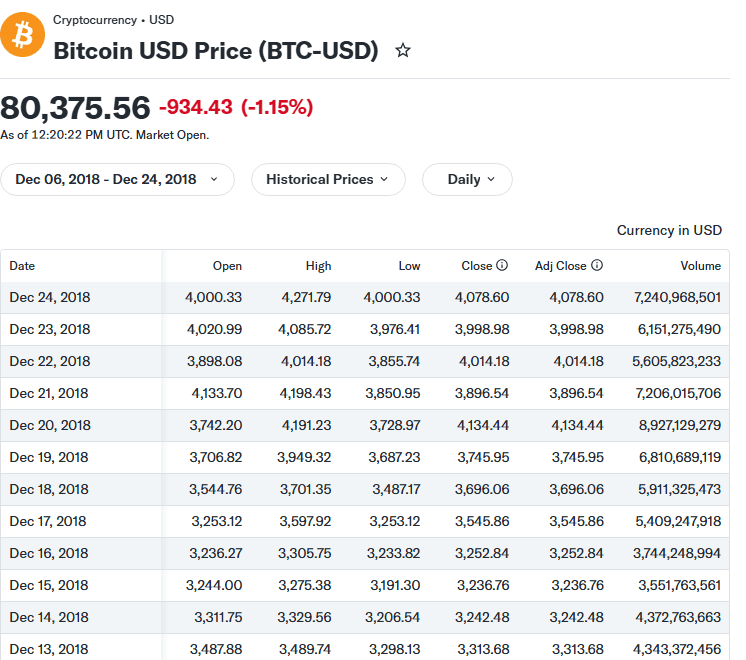Click Dec 19 volume 6,810,689,119
746x660 pixels.
680,457
